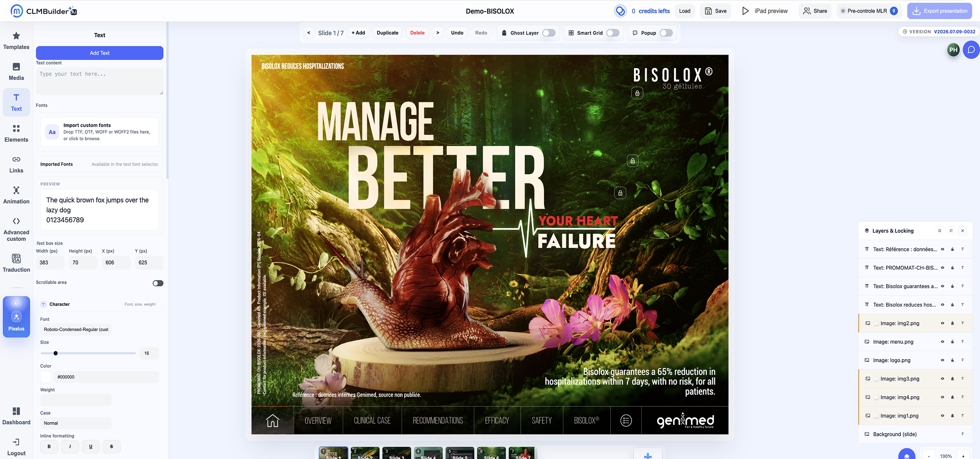Click the font Size slider handle
The image size is (980, 459).
pos(56,353)
